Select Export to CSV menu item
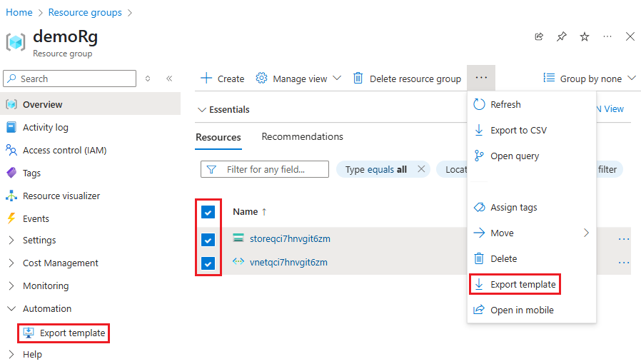Image resolution: width=641 pixels, height=364 pixels. (532, 131)
